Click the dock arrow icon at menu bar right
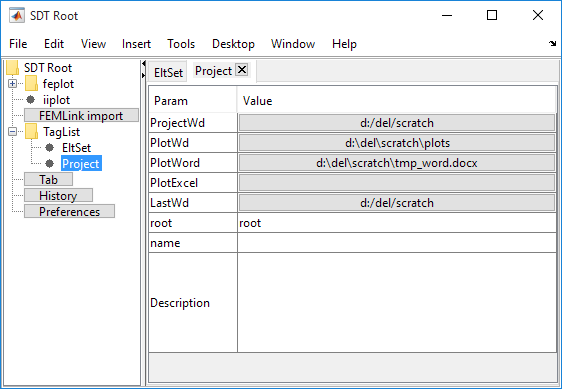 point(552,44)
